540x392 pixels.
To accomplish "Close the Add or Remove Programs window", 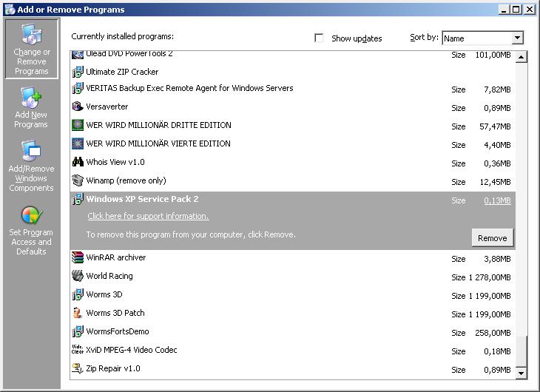I will (529, 10).
